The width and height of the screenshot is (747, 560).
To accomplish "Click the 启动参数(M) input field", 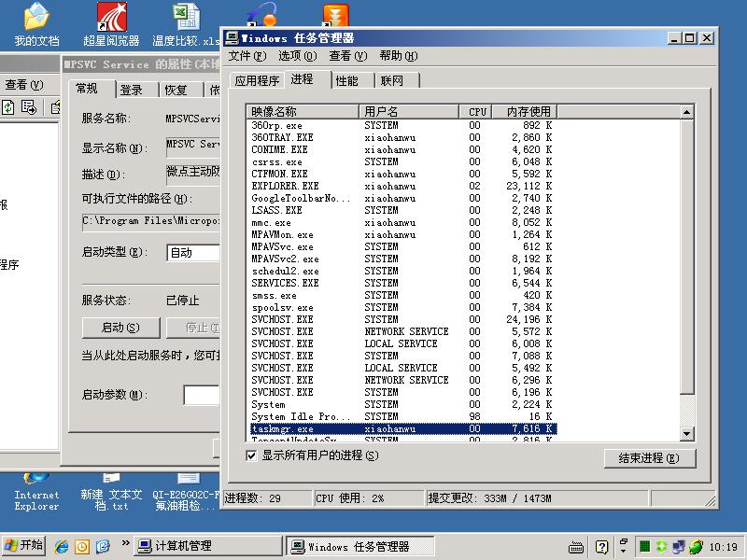I will 202,395.
